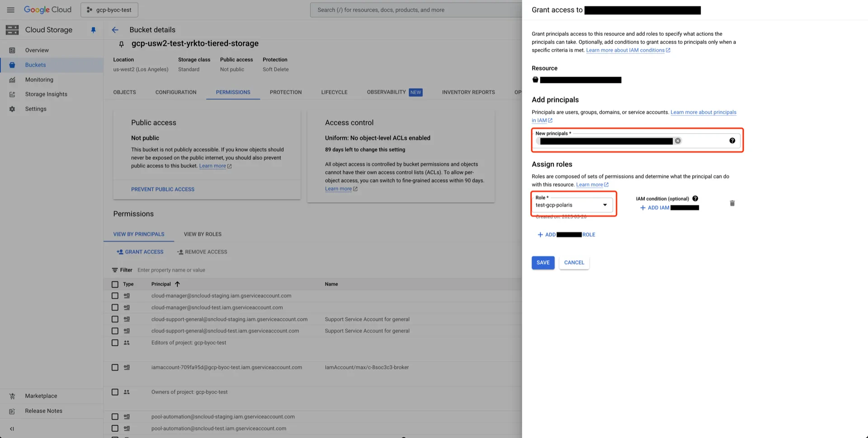Check cloud-support-general@sncloud-test row checkbox
The width and height of the screenshot is (868, 438).
(x=115, y=331)
